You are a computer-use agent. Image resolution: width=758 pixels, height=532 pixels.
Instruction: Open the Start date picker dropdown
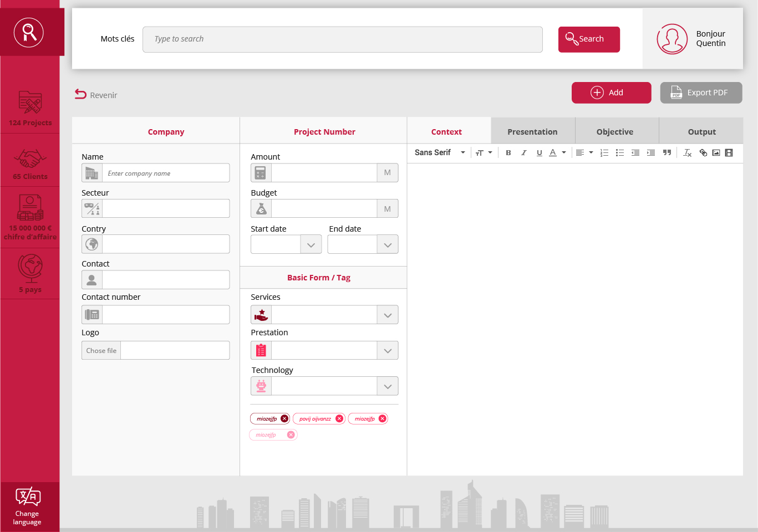coord(311,244)
